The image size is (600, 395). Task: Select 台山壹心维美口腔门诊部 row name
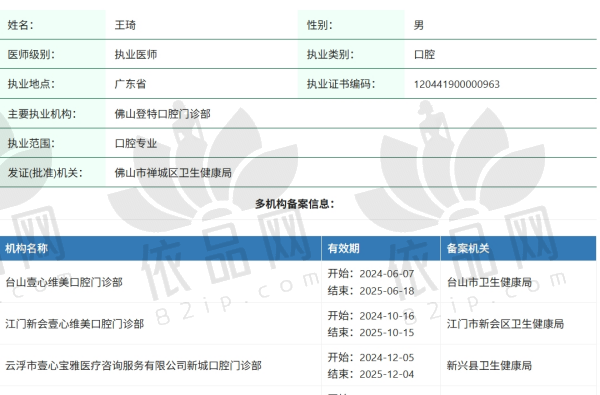[x=64, y=282]
